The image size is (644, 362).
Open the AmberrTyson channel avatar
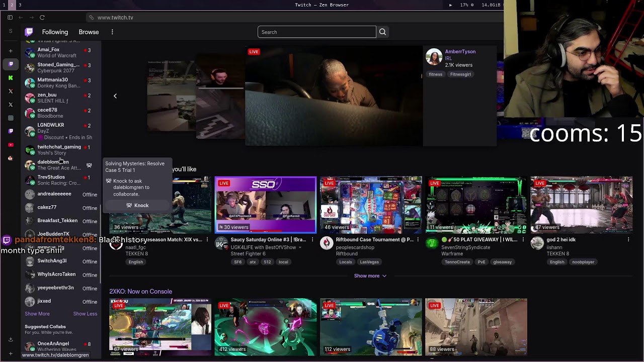(x=434, y=57)
